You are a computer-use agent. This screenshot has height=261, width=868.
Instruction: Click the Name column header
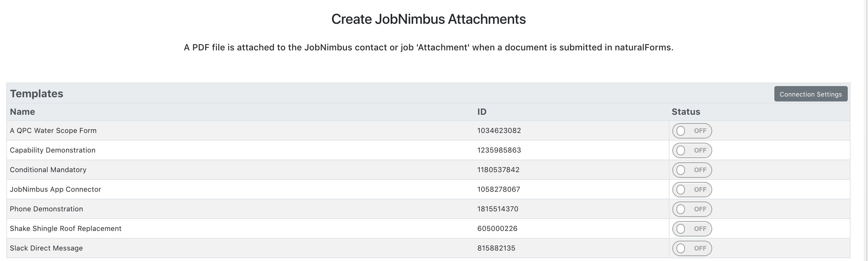coord(22,112)
